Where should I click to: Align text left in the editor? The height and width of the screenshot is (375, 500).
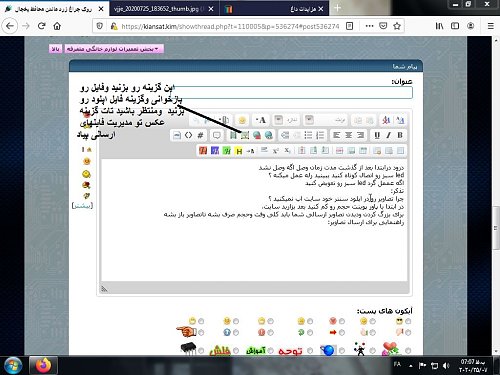click(x=337, y=135)
